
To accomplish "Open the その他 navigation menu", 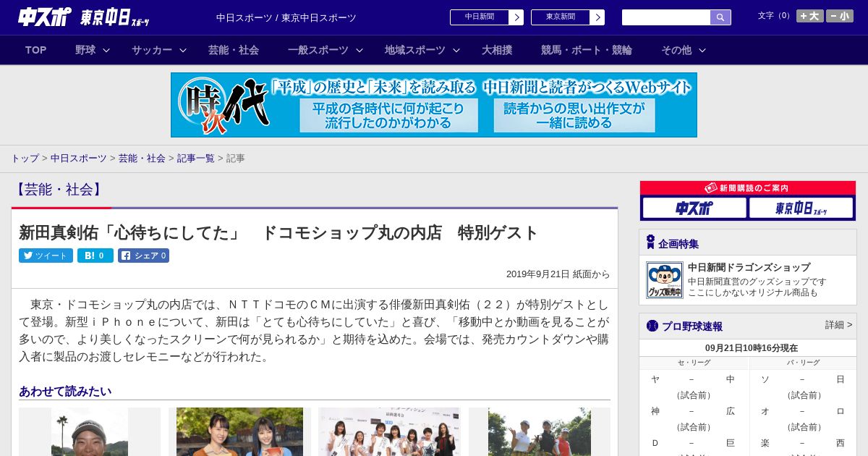I will [676, 50].
